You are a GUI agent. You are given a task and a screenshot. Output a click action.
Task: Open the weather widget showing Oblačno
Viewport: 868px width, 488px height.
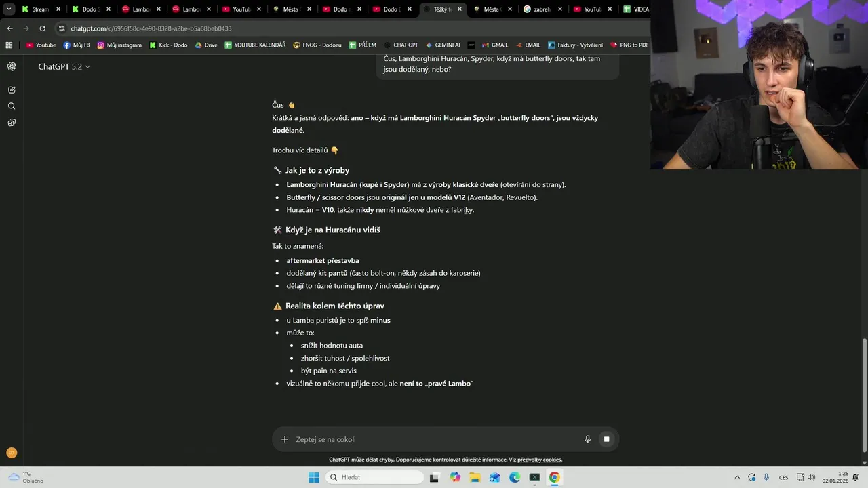(x=26, y=477)
